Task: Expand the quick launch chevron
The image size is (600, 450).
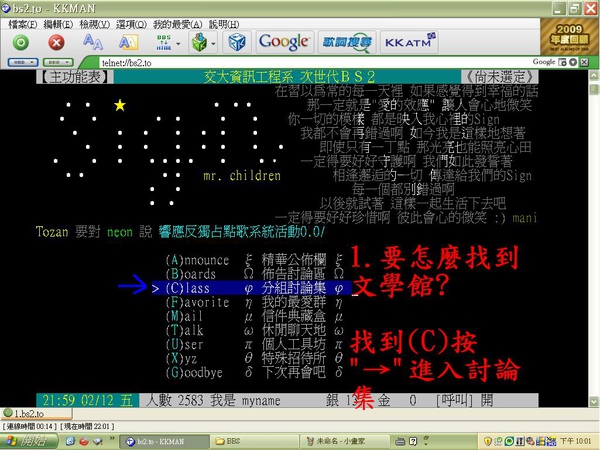Action: point(112,438)
